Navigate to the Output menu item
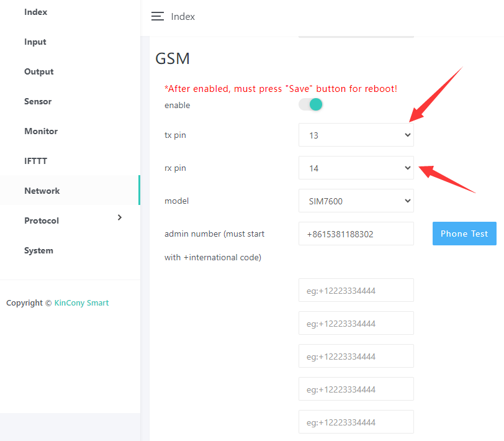 tap(38, 71)
